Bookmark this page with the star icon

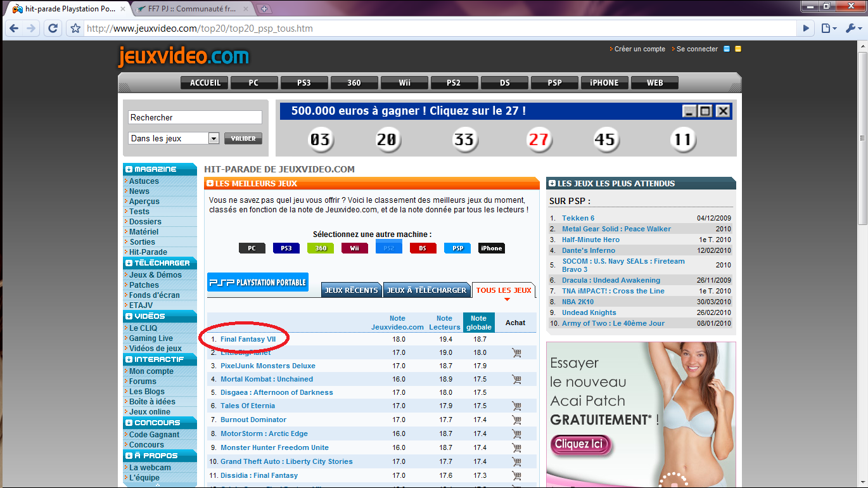(75, 29)
